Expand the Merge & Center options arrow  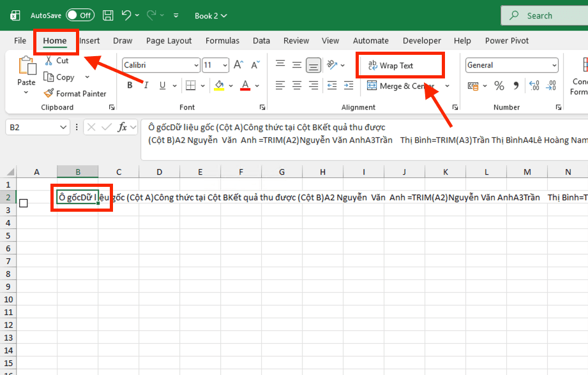pyautogui.click(x=448, y=86)
